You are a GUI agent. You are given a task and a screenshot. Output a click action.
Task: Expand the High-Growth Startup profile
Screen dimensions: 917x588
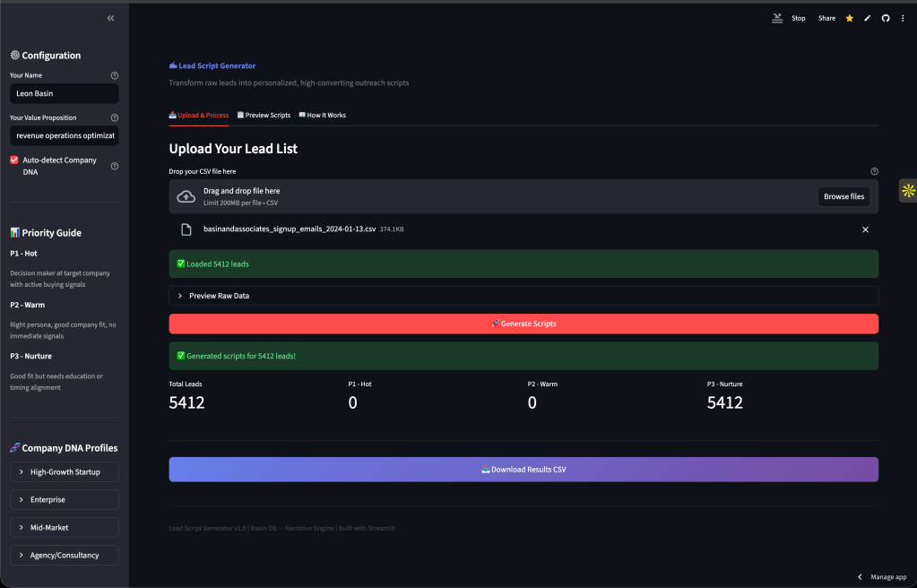click(x=65, y=472)
